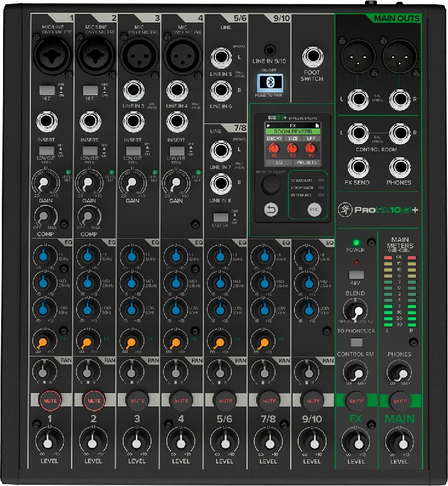The height and width of the screenshot is (486, 448).
Task: Click channel 1 INSERT jack
Action: (x=47, y=122)
